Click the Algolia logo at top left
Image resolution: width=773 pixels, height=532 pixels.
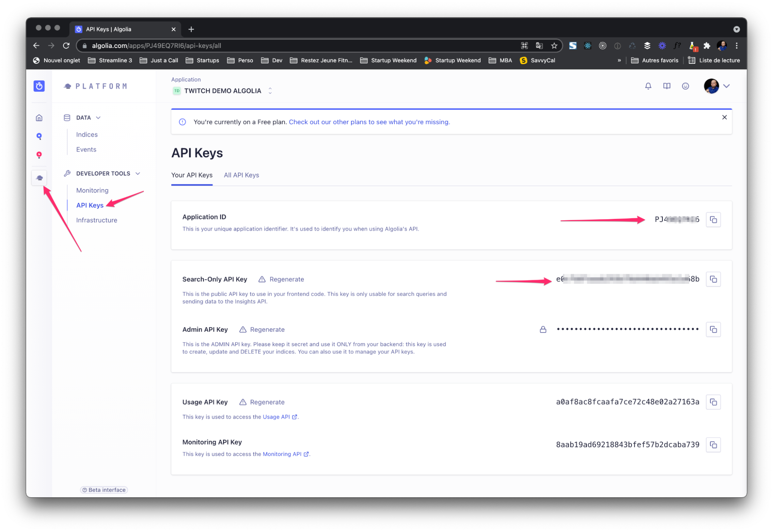pos(39,86)
